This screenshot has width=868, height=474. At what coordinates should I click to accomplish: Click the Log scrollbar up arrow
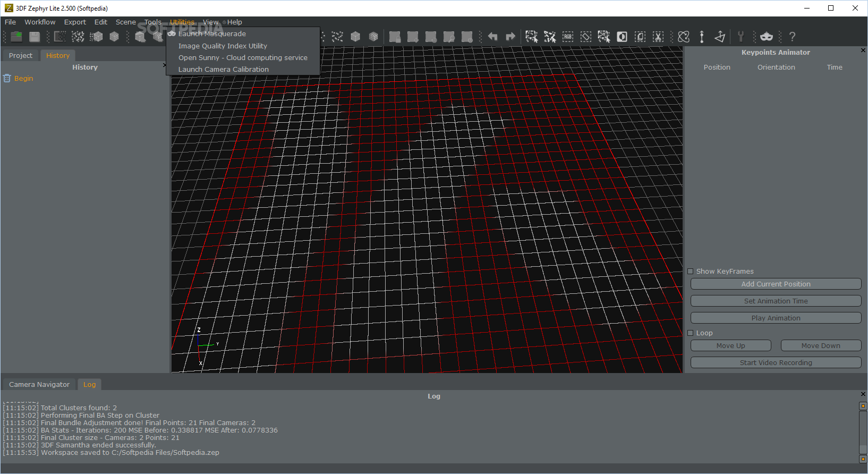[x=863, y=406]
